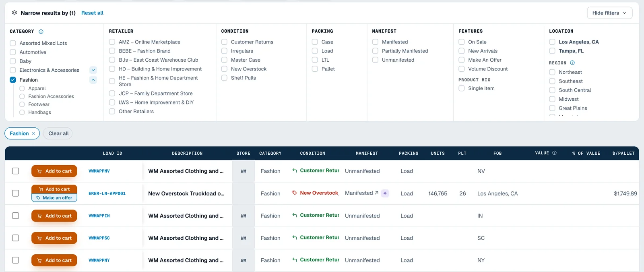Tick the Pallet packing checkbox
The height and width of the screenshot is (272, 644).
tap(315, 69)
